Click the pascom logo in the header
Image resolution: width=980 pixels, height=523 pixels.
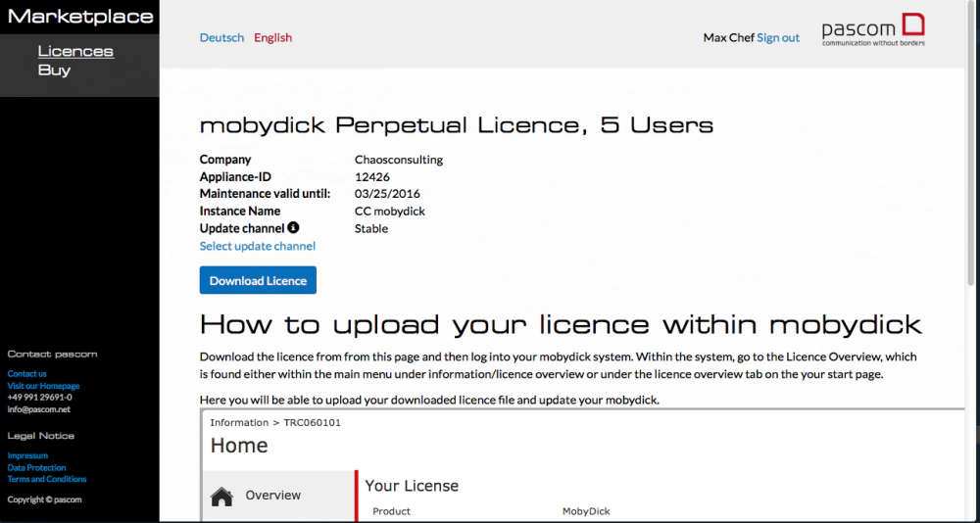(x=872, y=30)
